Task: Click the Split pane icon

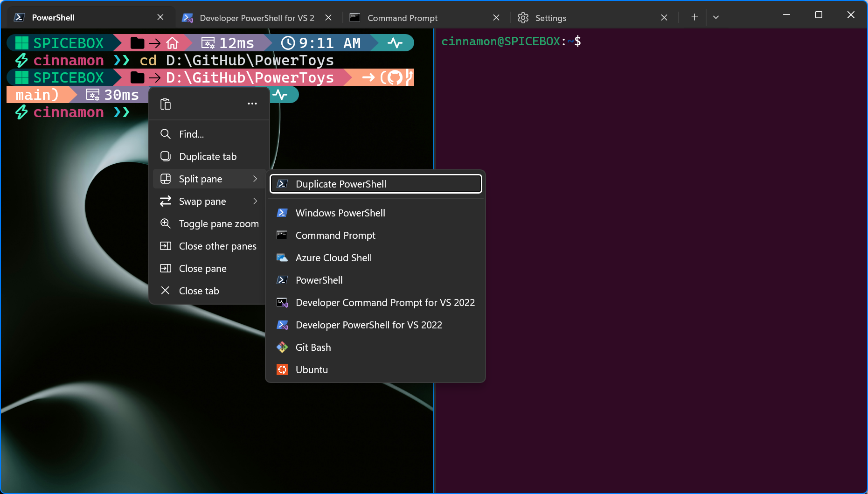Action: 165,179
